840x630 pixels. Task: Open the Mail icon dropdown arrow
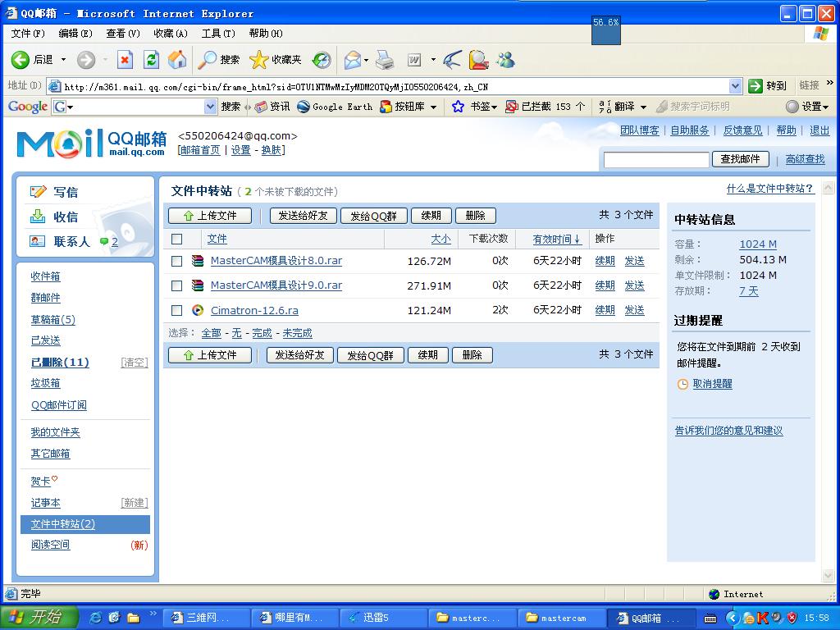tap(366, 59)
